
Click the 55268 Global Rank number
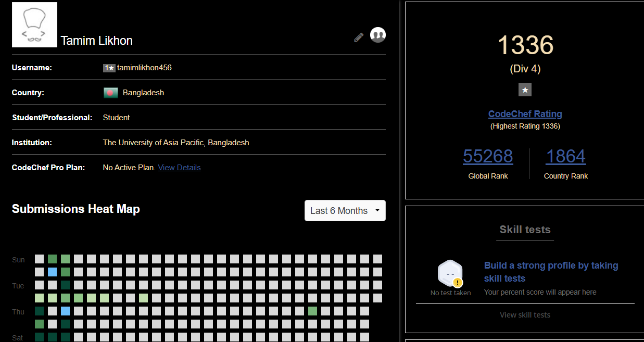point(488,156)
